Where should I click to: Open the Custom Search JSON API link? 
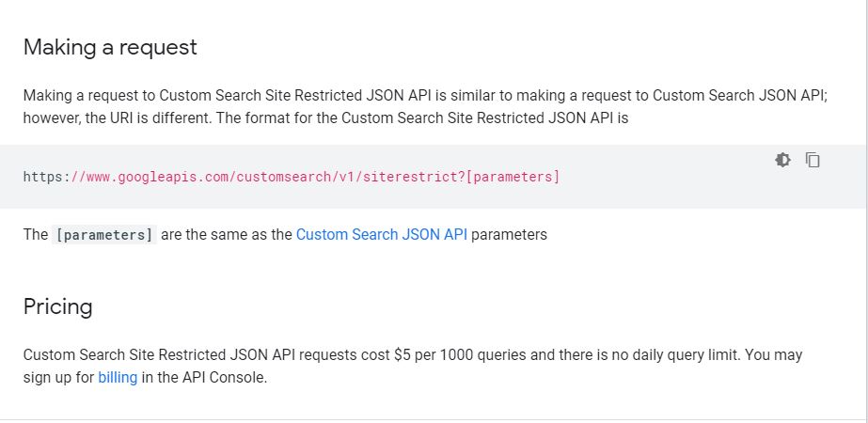382,235
